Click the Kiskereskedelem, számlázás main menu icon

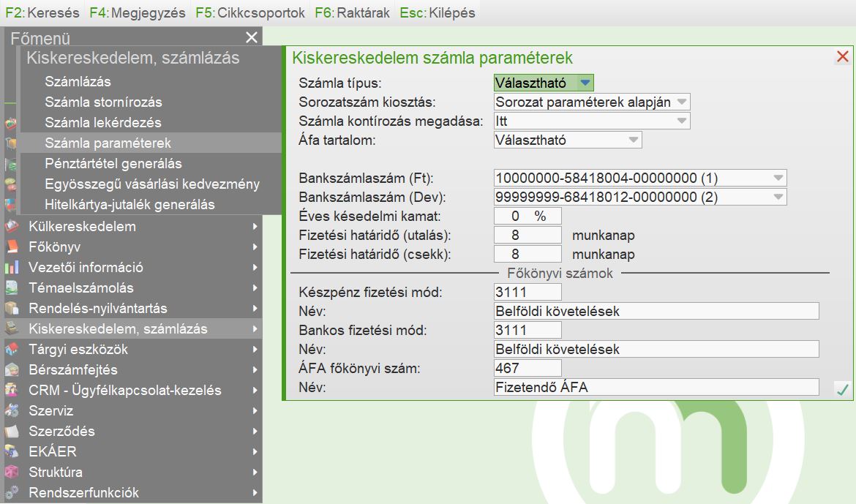click(12, 328)
